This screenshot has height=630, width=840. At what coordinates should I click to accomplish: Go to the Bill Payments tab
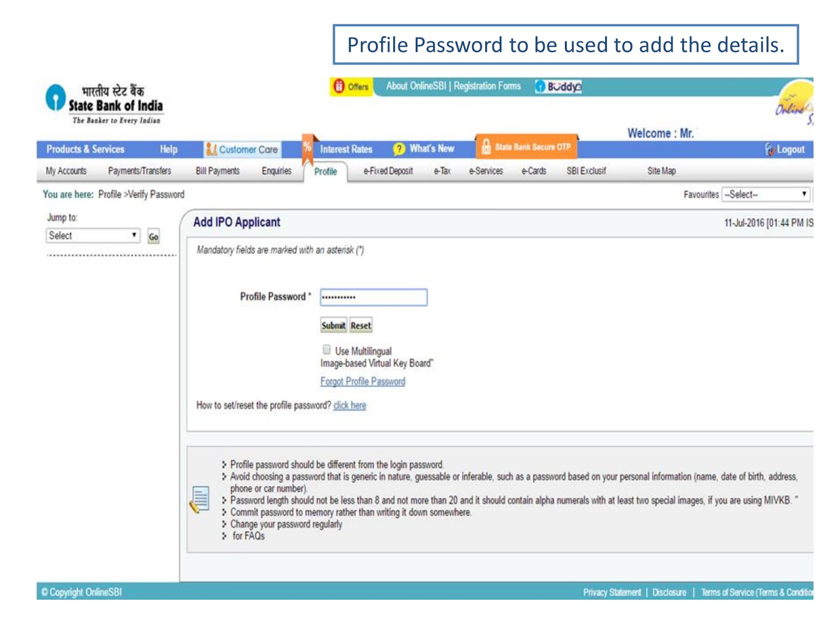[x=217, y=171]
